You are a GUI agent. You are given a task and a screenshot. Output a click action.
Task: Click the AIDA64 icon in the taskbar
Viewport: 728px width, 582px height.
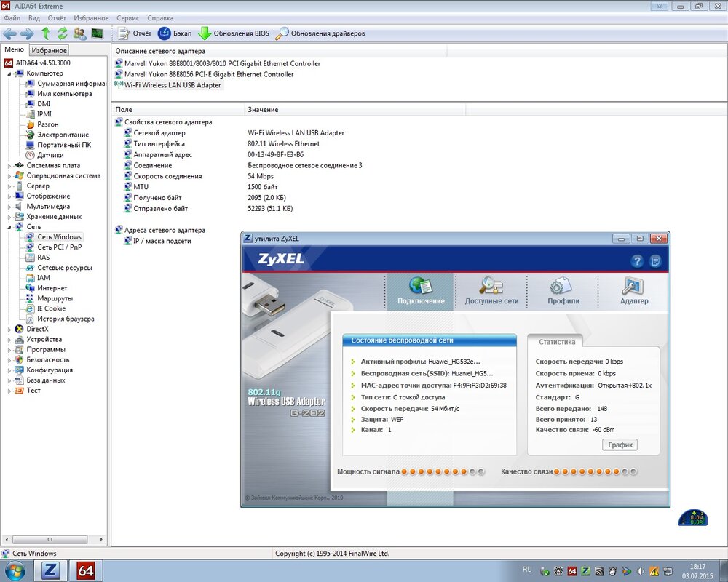coord(86,570)
